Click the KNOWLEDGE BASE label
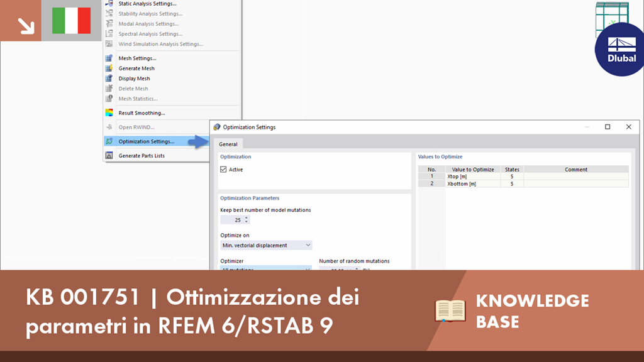Screen dimensions: 644x362 pyautogui.click(x=532, y=310)
